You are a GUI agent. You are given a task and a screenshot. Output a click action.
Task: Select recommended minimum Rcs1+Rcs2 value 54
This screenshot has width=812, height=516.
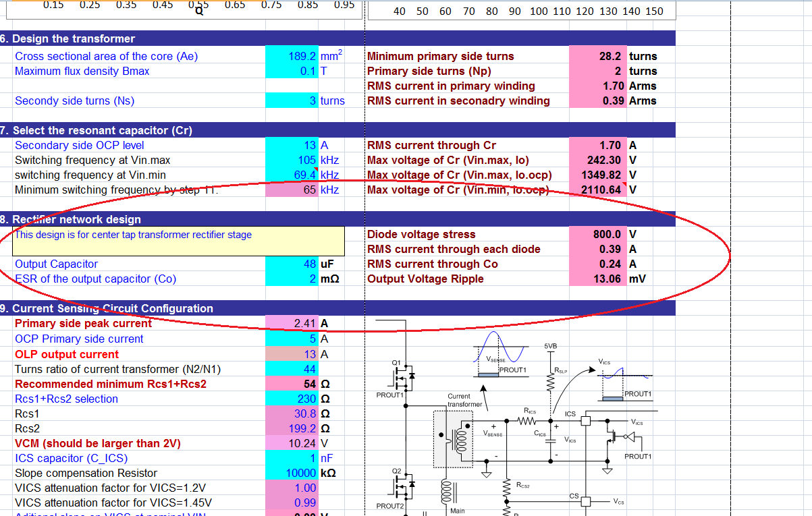[292, 384]
